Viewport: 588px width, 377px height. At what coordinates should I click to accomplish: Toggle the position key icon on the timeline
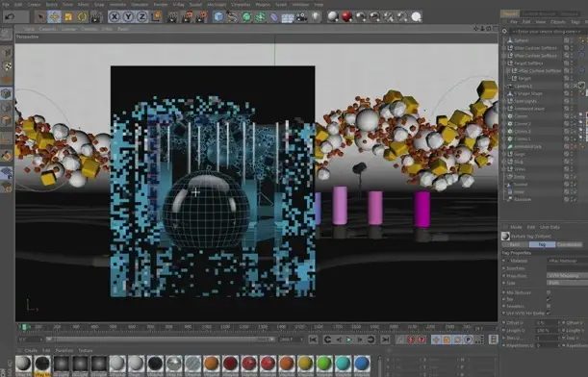436,339
